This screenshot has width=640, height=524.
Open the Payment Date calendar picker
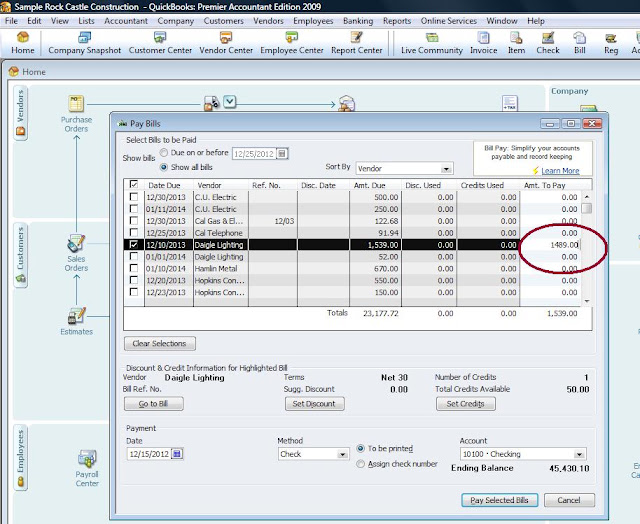coord(177,454)
